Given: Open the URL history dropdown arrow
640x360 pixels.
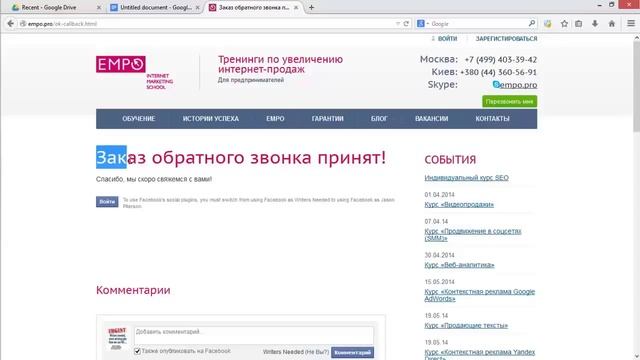Looking at the screenshot, I should click(398, 24).
